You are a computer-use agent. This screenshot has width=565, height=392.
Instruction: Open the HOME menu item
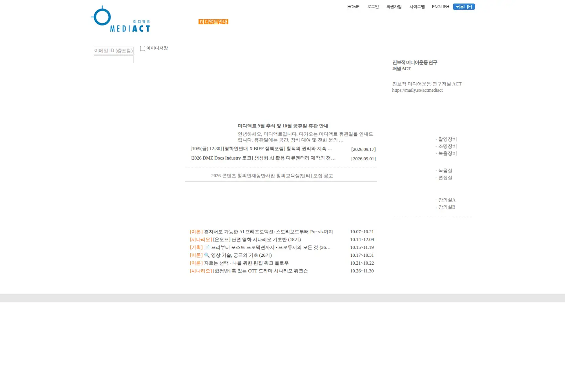[x=353, y=7]
